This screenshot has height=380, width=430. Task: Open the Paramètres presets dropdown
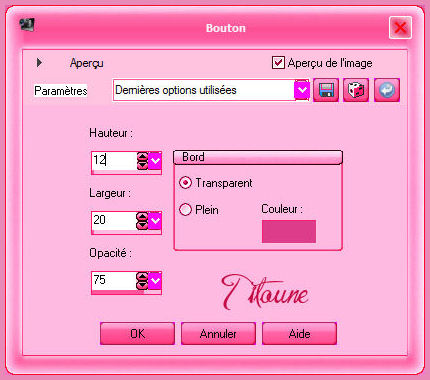click(x=302, y=90)
